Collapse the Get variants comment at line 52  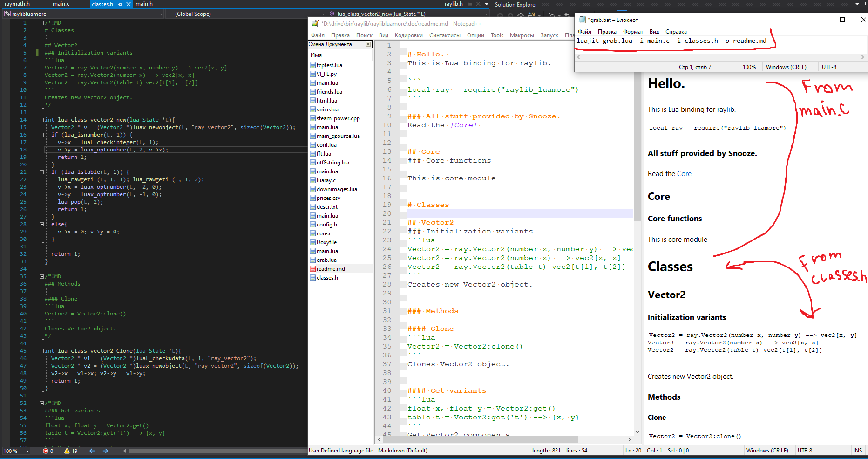(41, 403)
